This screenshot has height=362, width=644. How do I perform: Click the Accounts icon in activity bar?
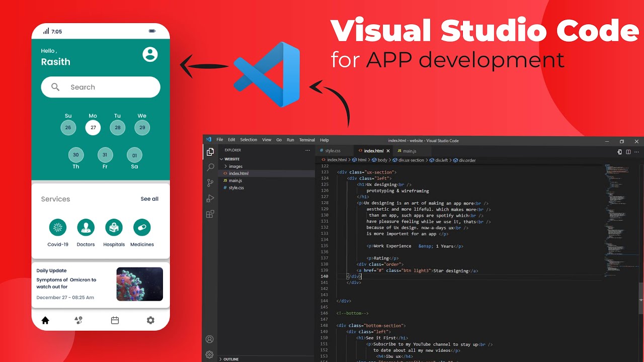[x=210, y=339]
